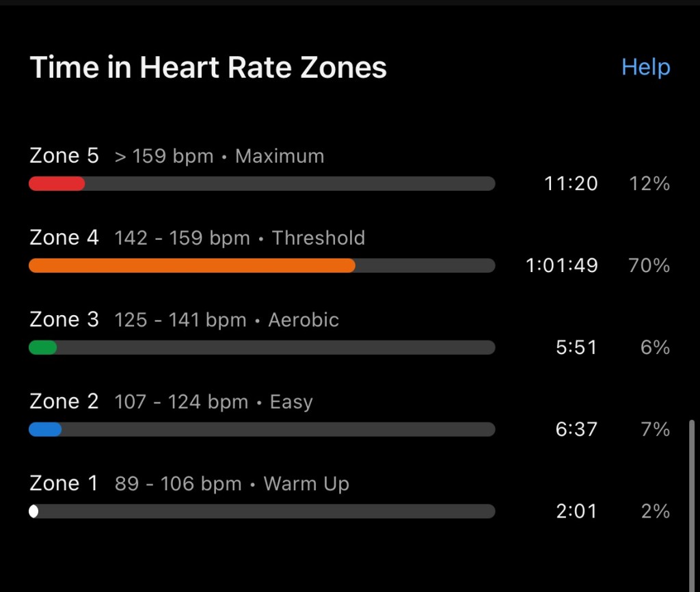Click the 11:20 time for Zone 5

pos(571,183)
